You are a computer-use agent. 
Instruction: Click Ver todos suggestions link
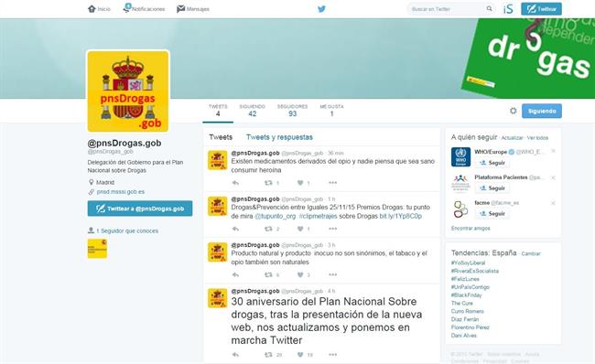[537, 138]
